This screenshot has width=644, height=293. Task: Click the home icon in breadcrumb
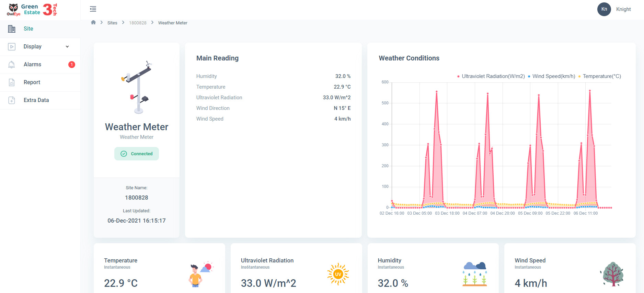point(93,23)
